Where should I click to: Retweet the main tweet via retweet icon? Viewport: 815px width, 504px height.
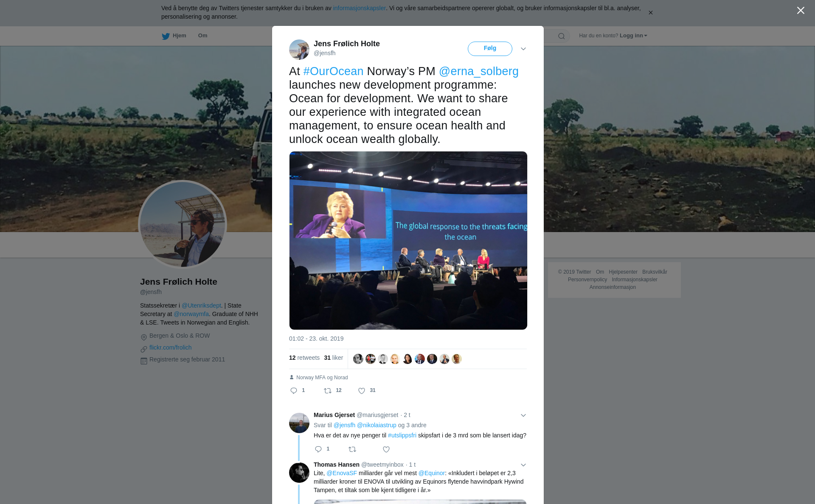click(328, 391)
